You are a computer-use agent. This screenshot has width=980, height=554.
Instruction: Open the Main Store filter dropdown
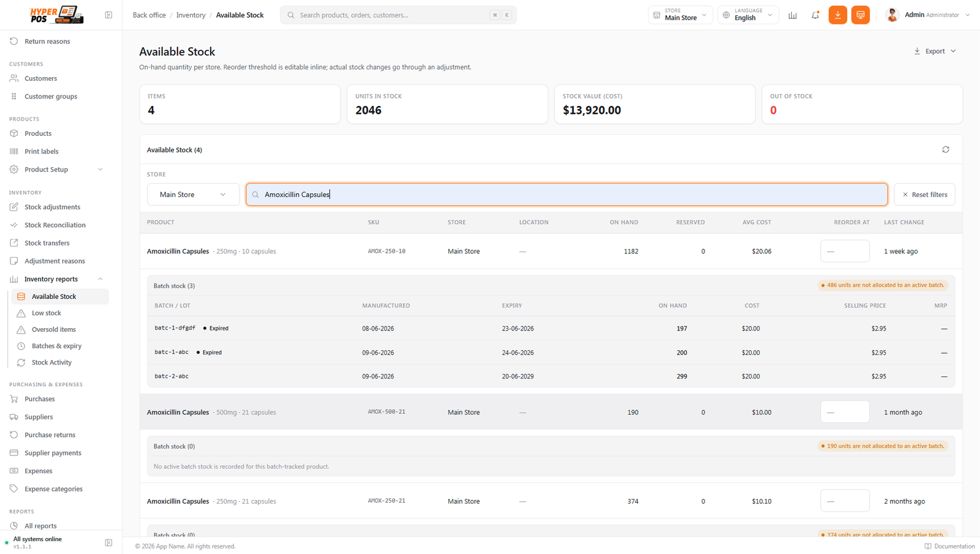tap(193, 195)
